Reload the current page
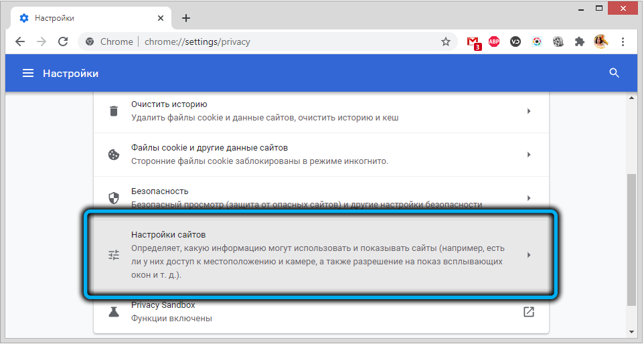Screen dimensions: 644x344 [x=63, y=41]
